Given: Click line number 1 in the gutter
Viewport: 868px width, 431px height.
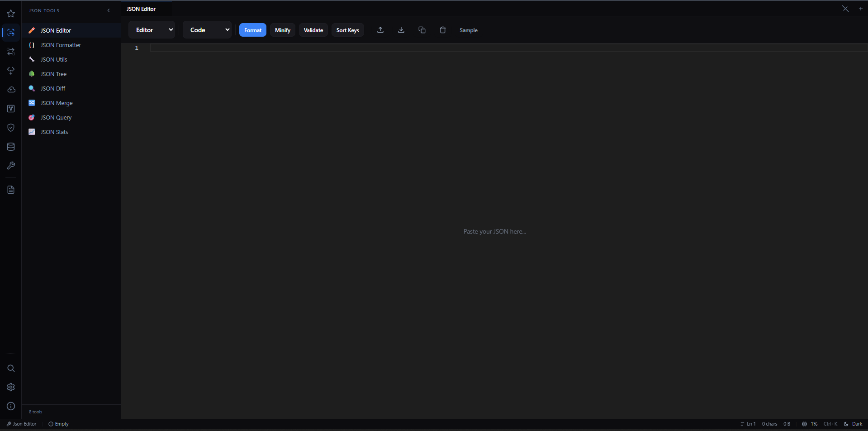Looking at the screenshot, I should [x=137, y=48].
